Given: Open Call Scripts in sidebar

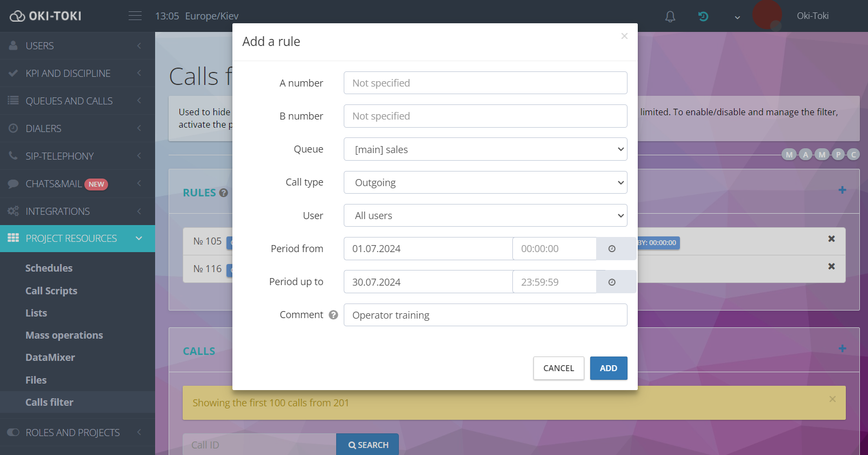Looking at the screenshot, I should pyautogui.click(x=51, y=291).
